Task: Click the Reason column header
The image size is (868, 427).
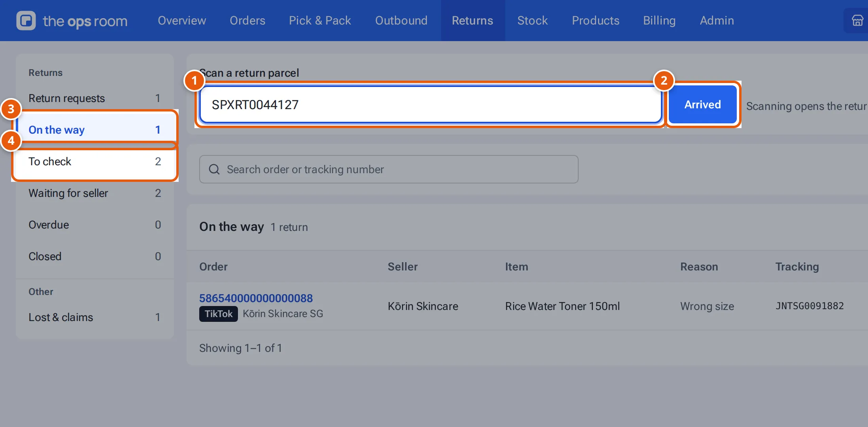Action: pyautogui.click(x=699, y=266)
